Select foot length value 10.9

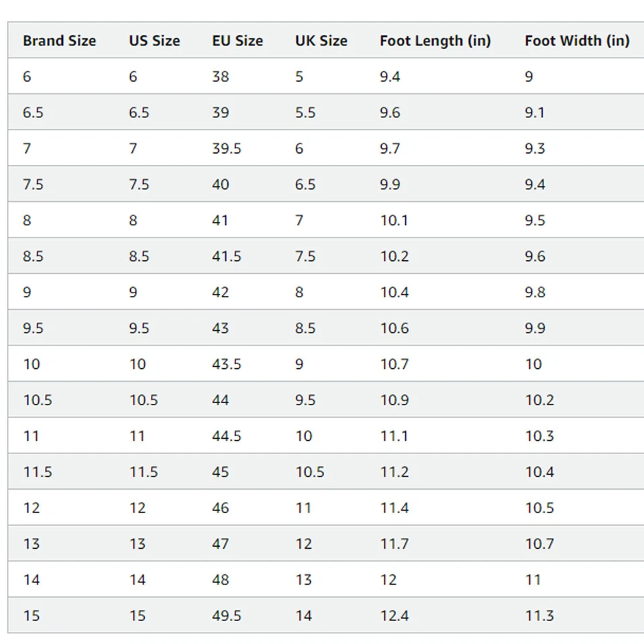[x=394, y=400]
